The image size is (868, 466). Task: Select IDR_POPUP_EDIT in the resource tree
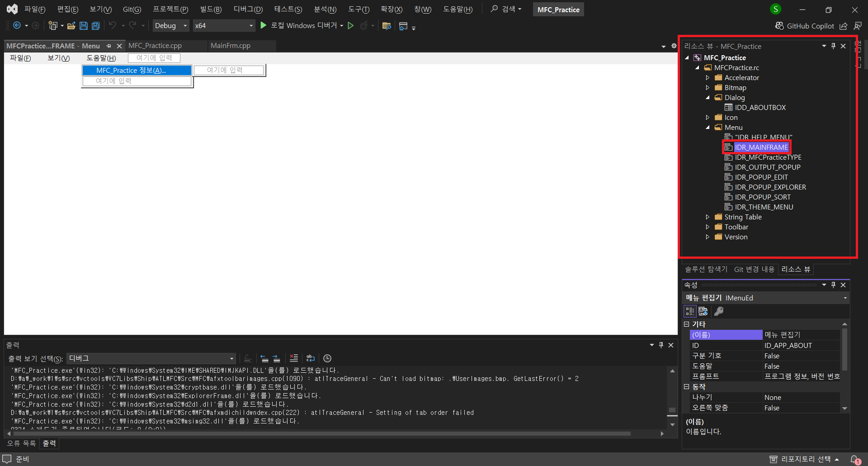(761, 177)
